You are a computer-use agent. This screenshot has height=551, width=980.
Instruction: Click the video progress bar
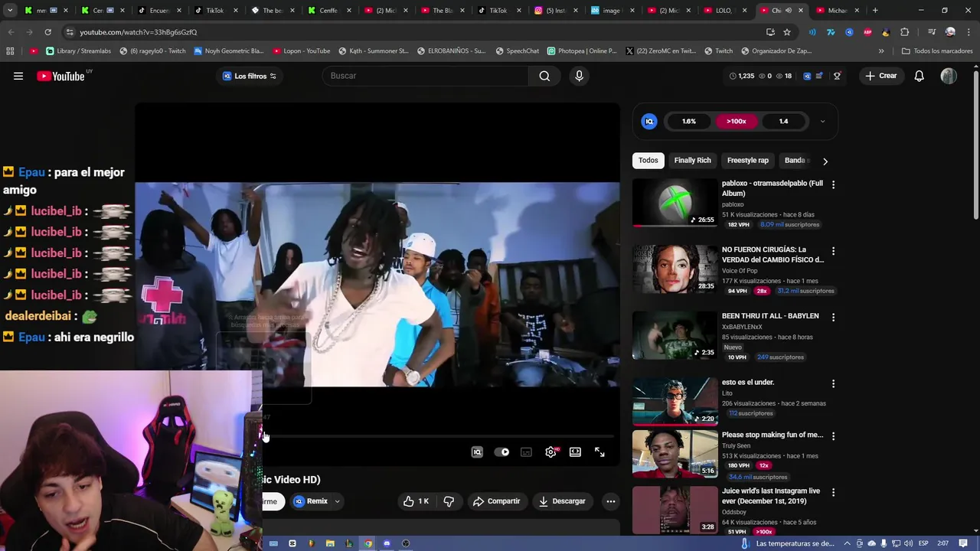438,436
